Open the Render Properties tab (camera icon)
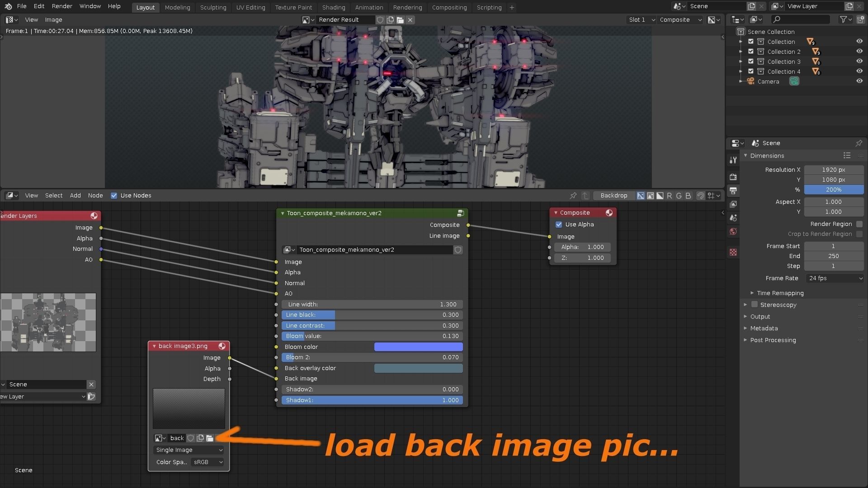 pos(733,177)
